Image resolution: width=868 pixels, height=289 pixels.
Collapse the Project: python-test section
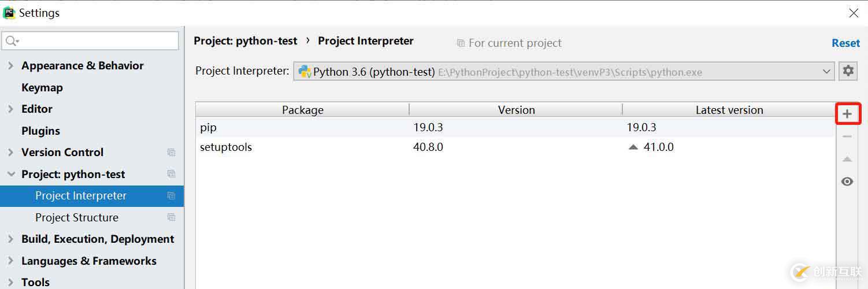tap(11, 174)
